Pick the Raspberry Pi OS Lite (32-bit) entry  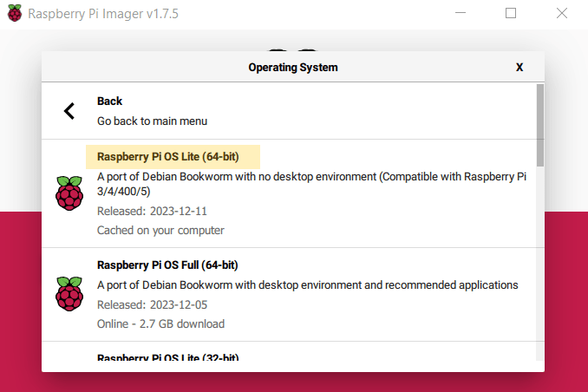(167, 358)
